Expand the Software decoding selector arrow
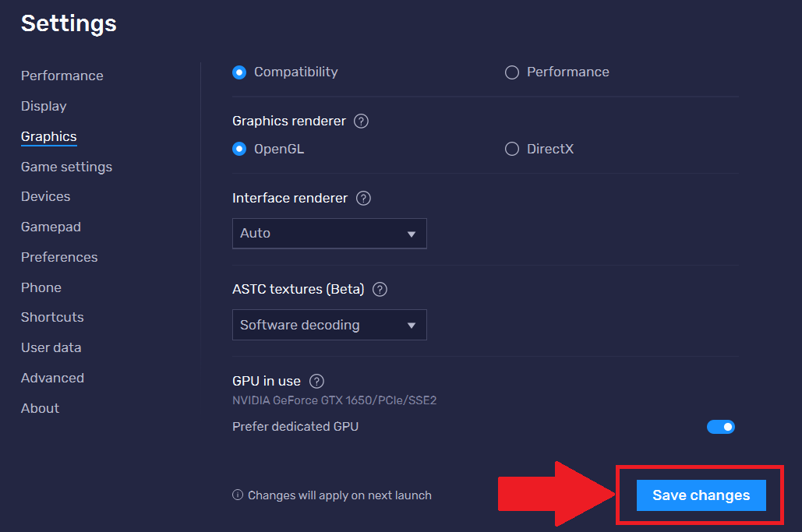802x532 pixels. click(x=412, y=324)
